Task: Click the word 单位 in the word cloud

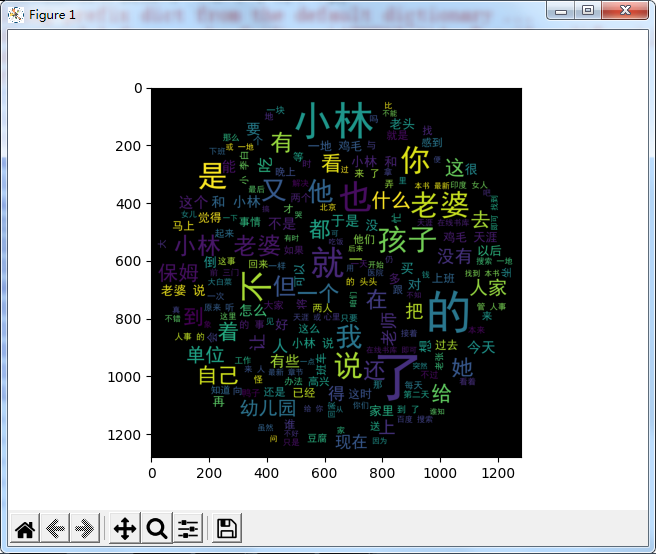Action: click(x=205, y=353)
